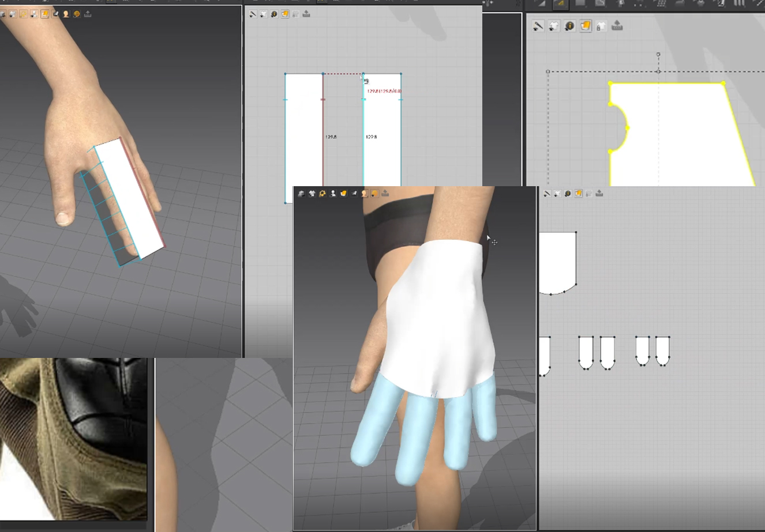Click the top-left corner point of the yellow-outlined pattern
Viewport: 765px width, 532px height.
[x=610, y=84]
